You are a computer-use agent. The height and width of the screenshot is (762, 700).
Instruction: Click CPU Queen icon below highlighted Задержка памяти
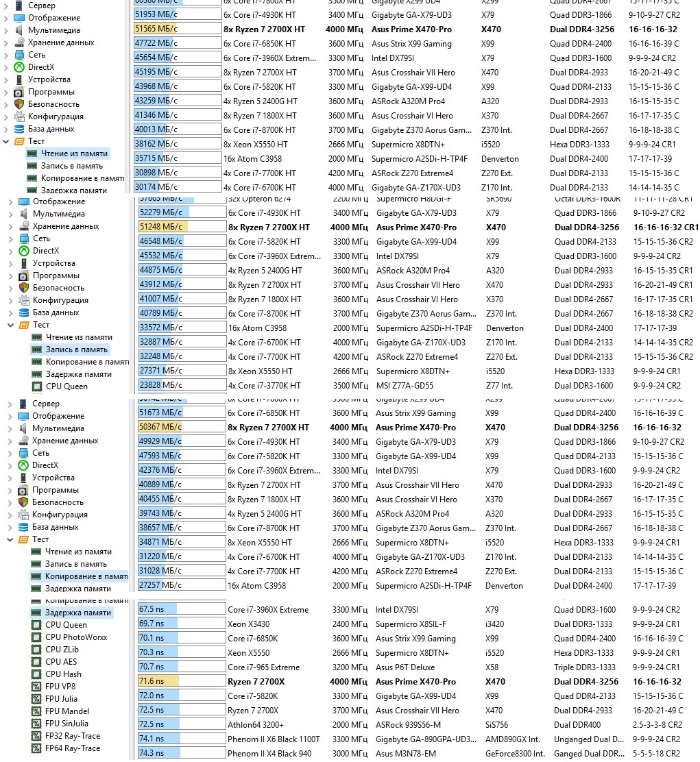coord(36,625)
